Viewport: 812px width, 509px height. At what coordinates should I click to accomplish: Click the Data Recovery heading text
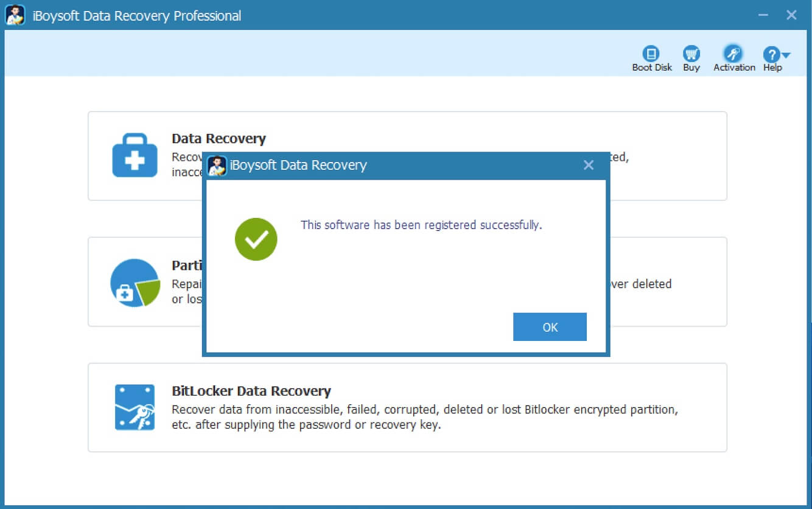(219, 138)
